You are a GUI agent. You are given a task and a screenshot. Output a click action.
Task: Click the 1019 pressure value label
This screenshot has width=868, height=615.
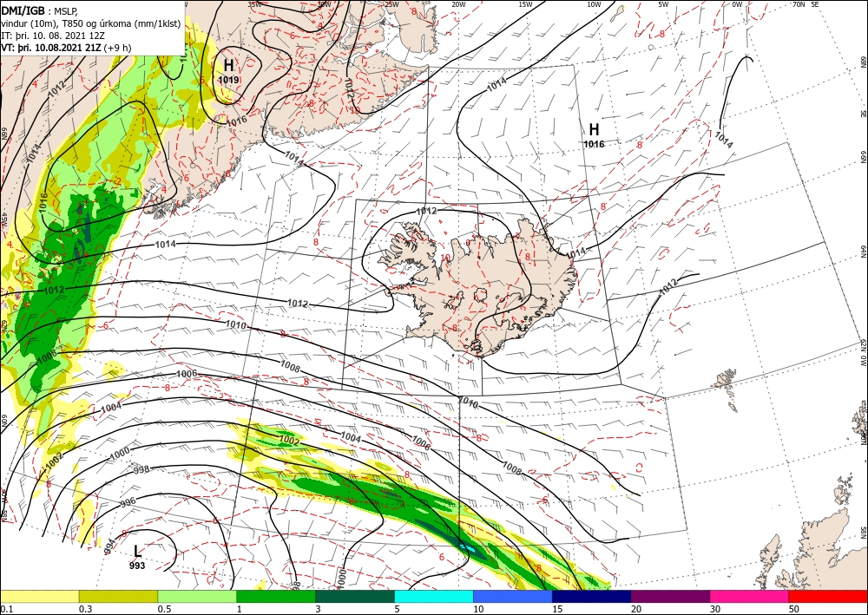tap(228, 80)
